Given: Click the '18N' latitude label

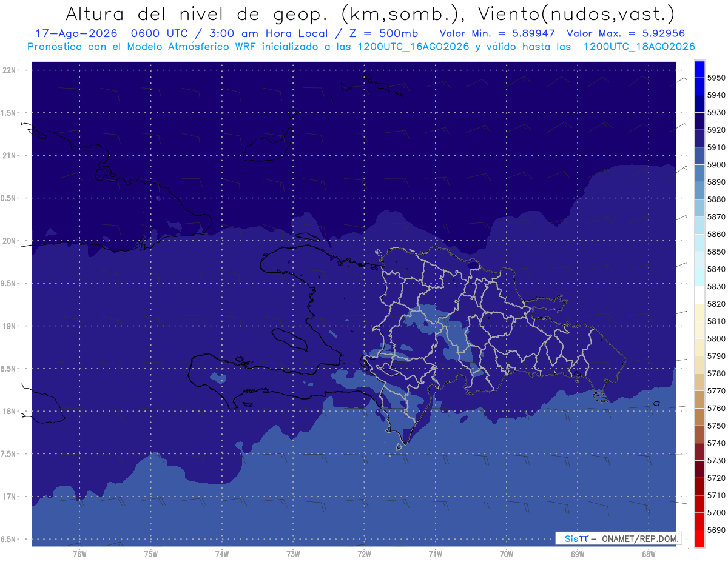Looking at the screenshot, I should click(x=10, y=411).
